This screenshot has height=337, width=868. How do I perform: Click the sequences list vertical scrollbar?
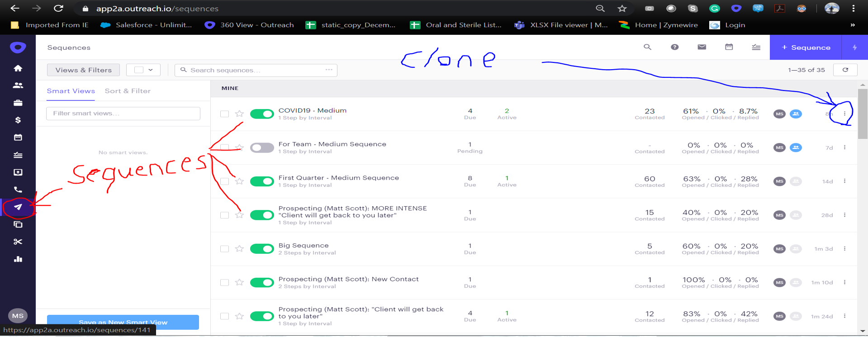863,114
